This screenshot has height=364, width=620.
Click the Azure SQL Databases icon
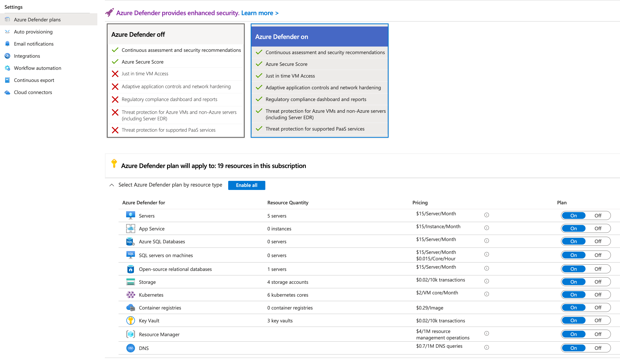(130, 241)
